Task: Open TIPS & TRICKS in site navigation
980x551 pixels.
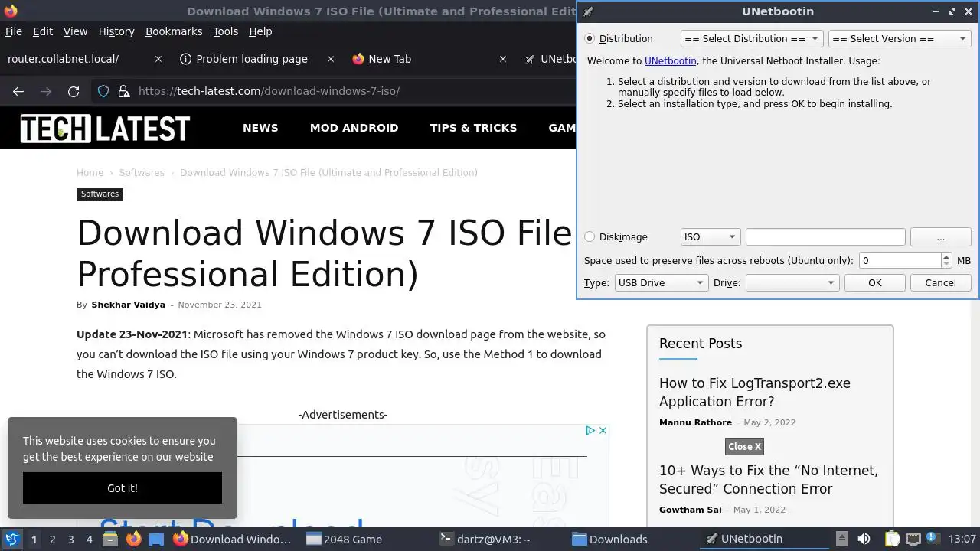Action: click(x=473, y=128)
